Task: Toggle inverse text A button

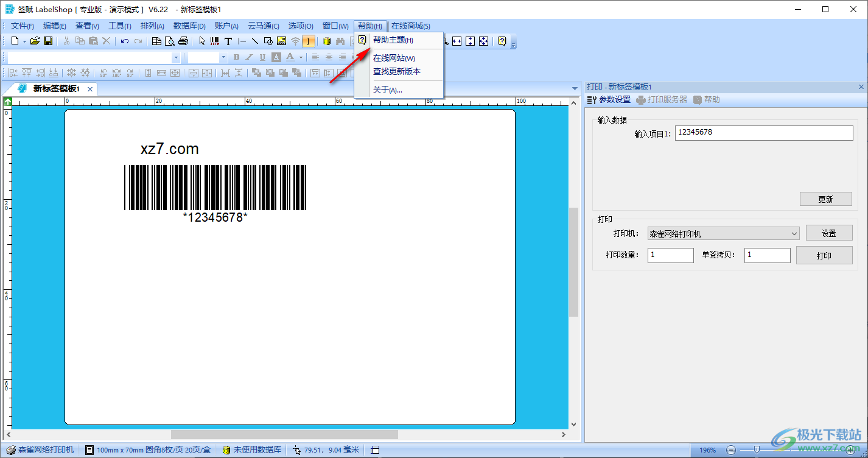Action: click(x=276, y=57)
